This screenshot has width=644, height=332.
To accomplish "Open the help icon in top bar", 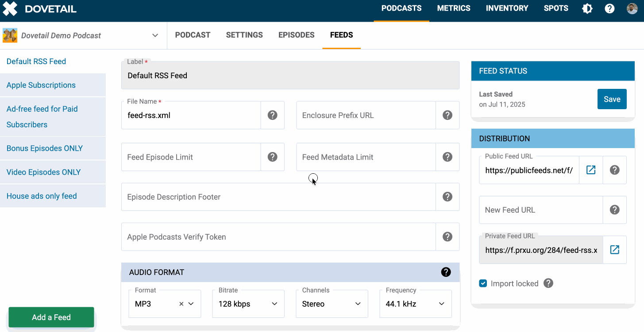I will pyautogui.click(x=609, y=8).
